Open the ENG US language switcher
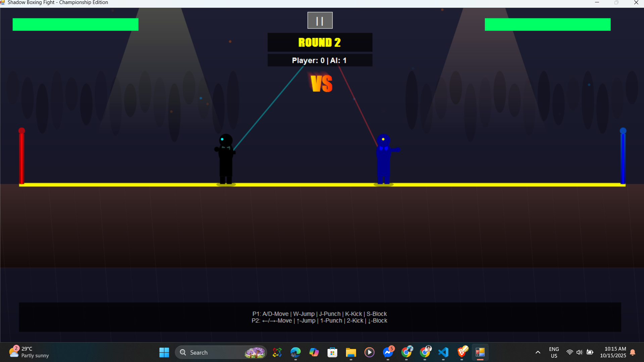Image resolution: width=644 pixels, height=362 pixels. [554, 352]
